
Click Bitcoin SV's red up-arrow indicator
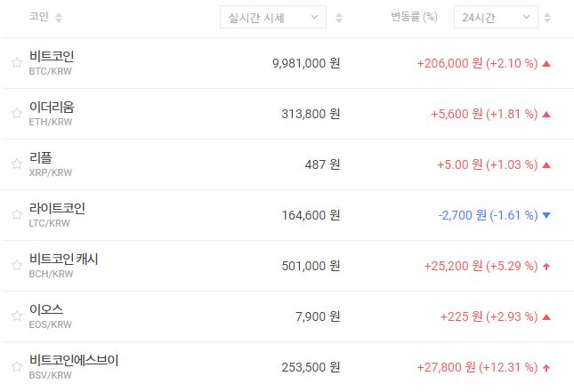546,367
